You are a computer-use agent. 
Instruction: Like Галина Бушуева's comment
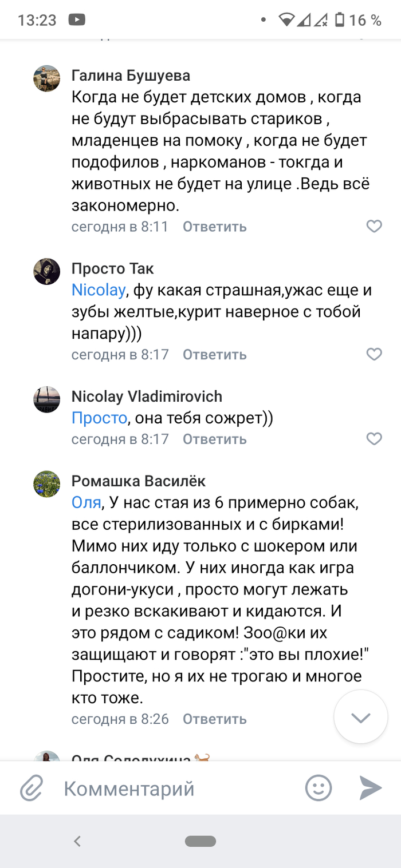click(x=374, y=227)
